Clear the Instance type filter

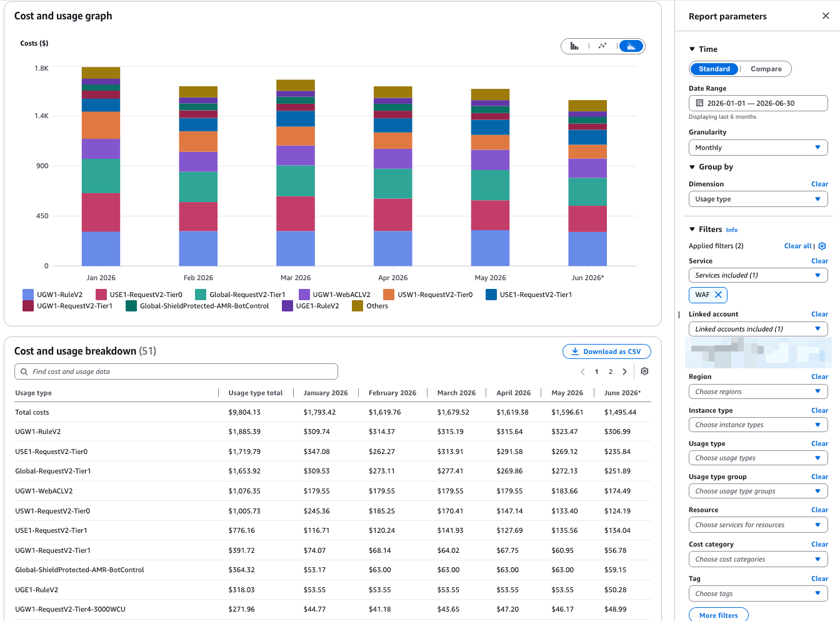click(x=819, y=410)
